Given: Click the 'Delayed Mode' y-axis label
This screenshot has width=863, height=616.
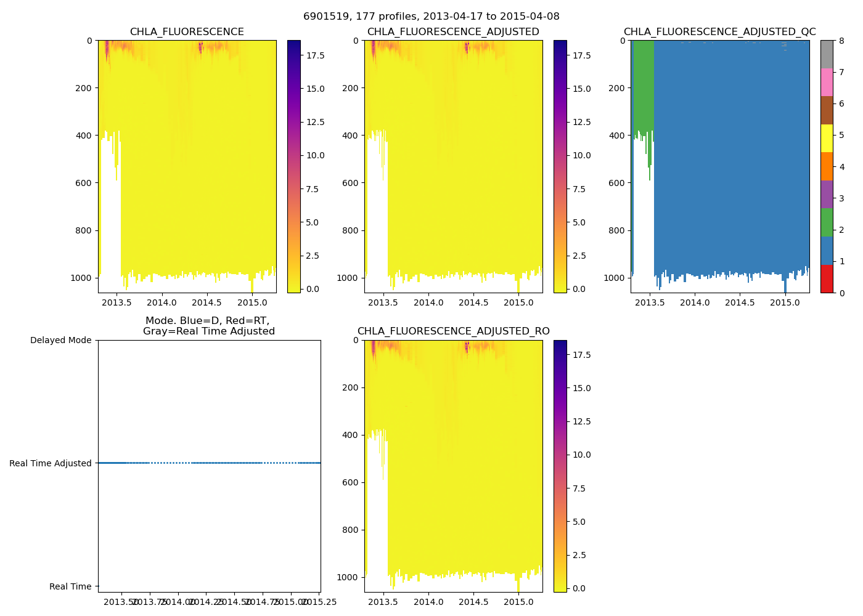Looking at the screenshot, I should pyautogui.click(x=60, y=341).
